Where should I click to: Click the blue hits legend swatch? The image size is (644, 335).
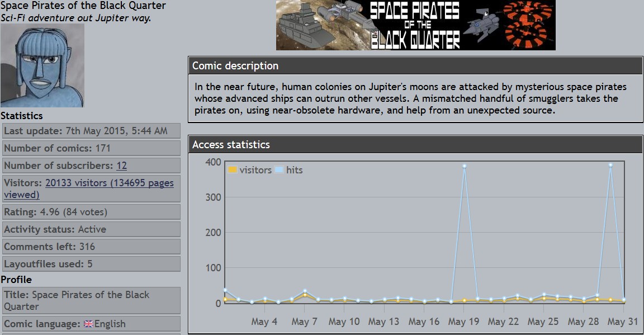[x=280, y=170]
